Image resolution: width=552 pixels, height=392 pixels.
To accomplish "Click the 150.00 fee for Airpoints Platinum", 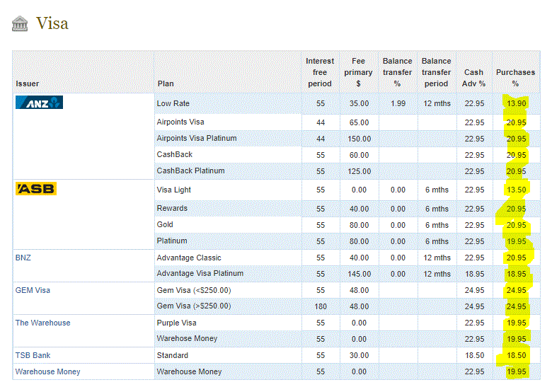I will coord(360,139).
